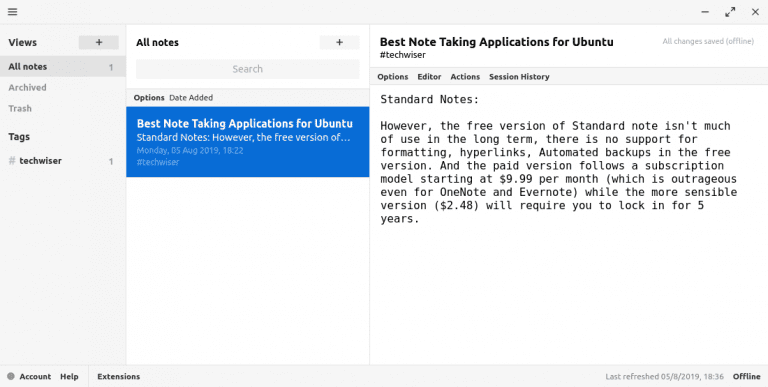This screenshot has width=768, height=387.
Task: Click the note count beside All notes view
Action: (111, 67)
